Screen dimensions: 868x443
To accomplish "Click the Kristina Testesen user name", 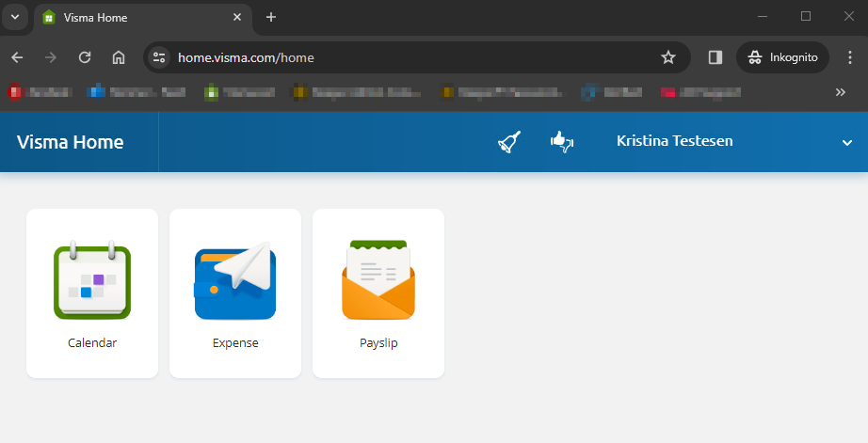I will point(674,141).
